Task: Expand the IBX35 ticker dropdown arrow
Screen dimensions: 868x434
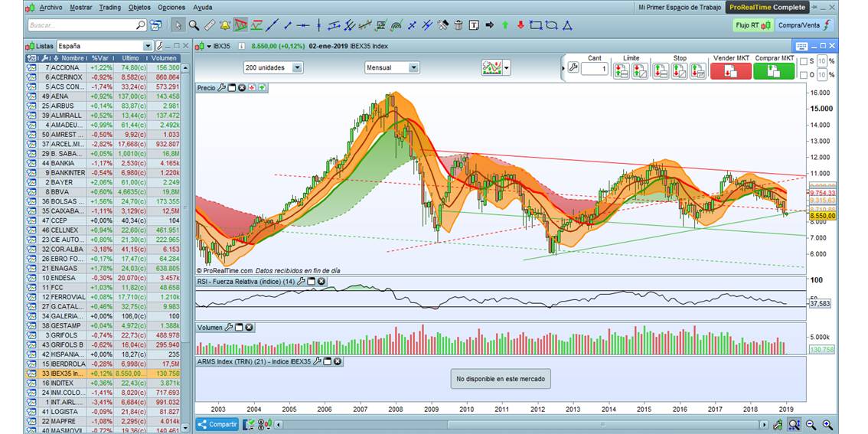Action: tap(209, 47)
